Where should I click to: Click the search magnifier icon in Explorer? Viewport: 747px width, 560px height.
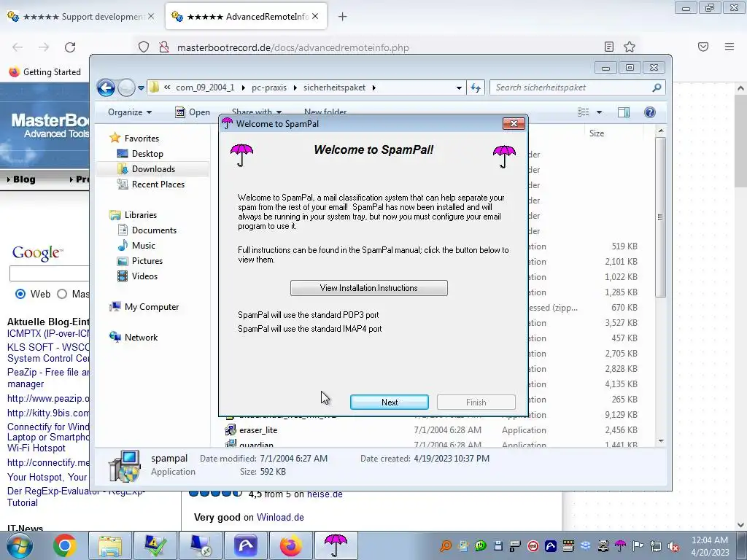pos(657,87)
